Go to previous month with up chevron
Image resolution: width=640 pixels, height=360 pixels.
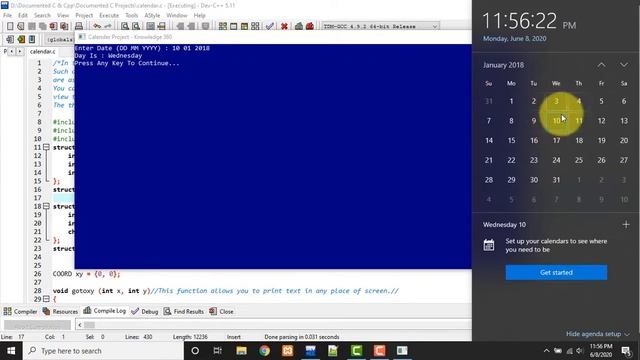click(601, 65)
